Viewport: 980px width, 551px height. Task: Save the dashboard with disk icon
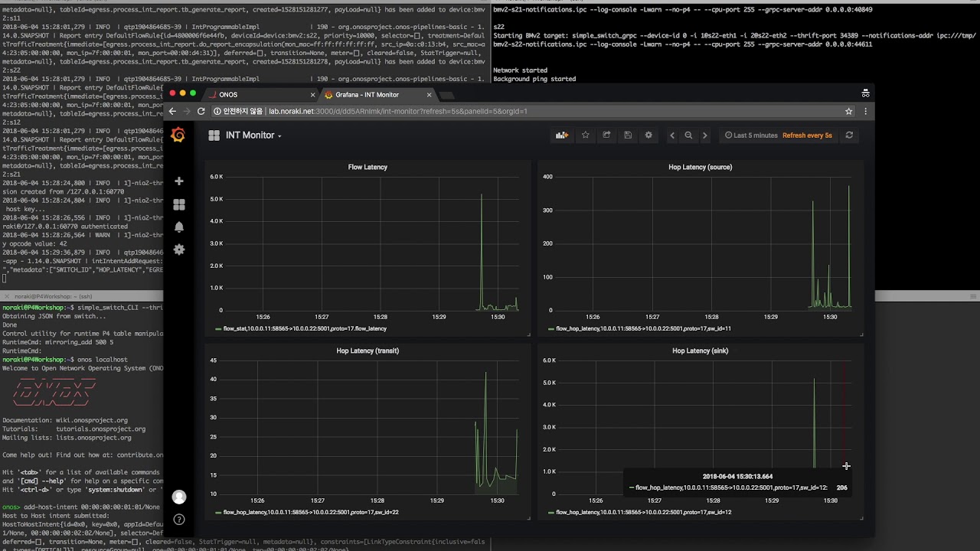click(628, 135)
